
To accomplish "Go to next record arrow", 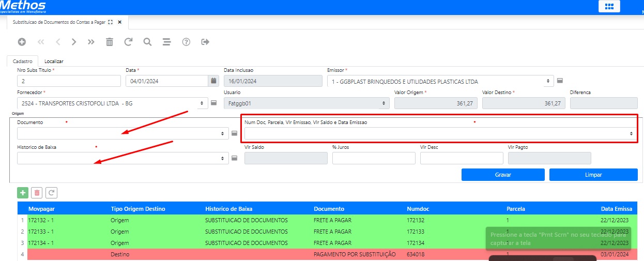I will tap(74, 42).
